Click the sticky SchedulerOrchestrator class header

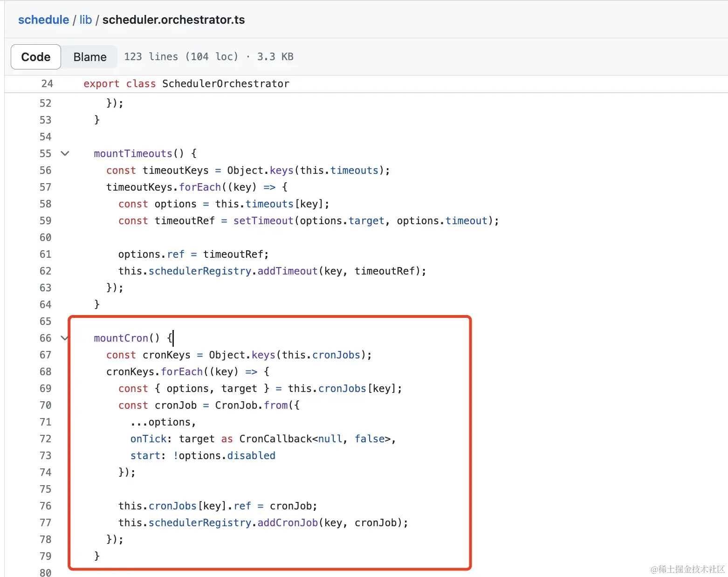[186, 83]
